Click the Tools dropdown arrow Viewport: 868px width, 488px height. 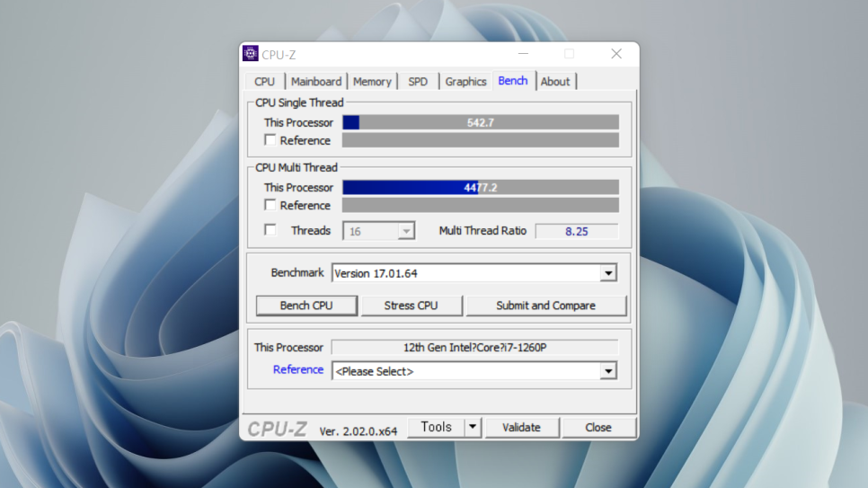click(x=473, y=427)
